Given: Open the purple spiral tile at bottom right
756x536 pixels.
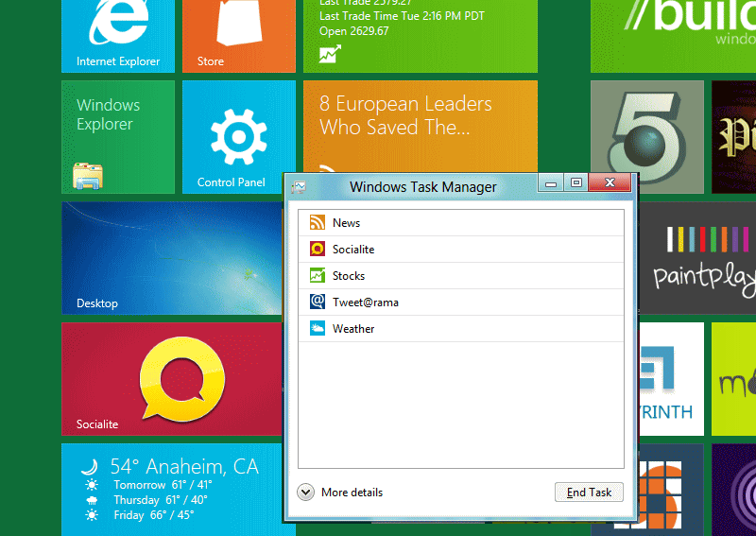Looking at the screenshot, I should point(734,490).
